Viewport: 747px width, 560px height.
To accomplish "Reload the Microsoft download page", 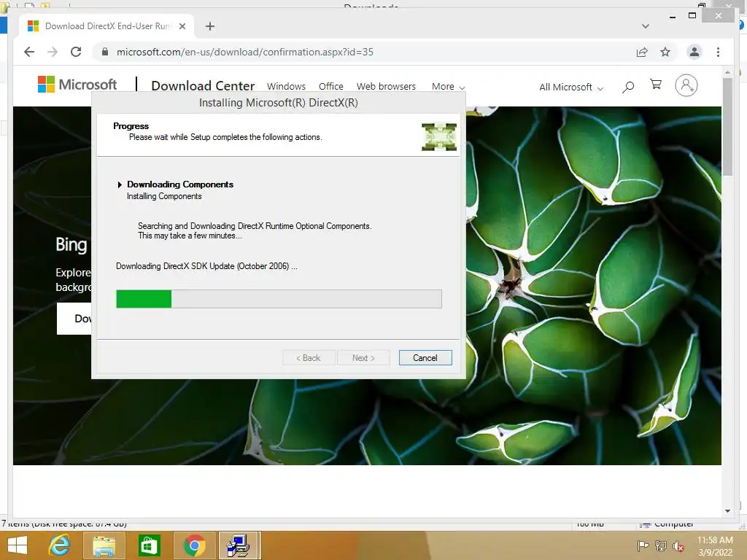I will coord(76,52).
